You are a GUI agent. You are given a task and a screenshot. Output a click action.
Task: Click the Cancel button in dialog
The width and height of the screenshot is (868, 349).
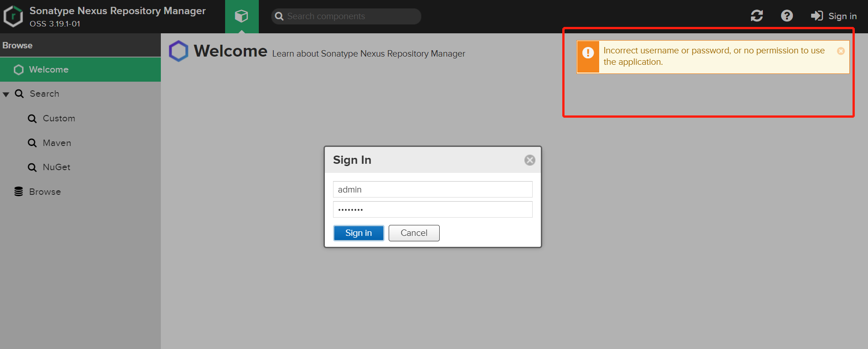[414, 233]
